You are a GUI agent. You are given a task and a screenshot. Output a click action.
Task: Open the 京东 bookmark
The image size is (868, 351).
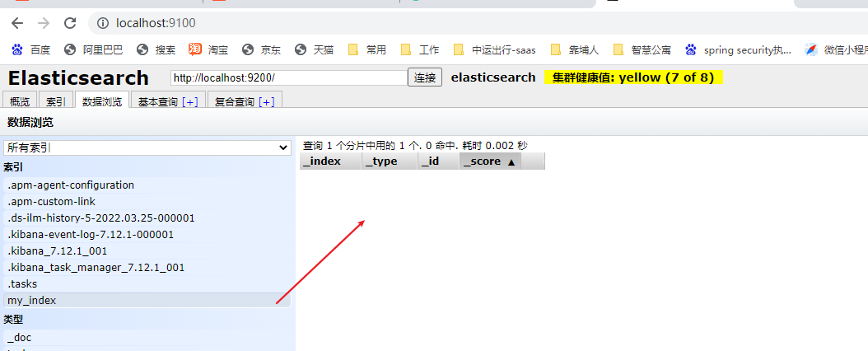pos(261,49)
